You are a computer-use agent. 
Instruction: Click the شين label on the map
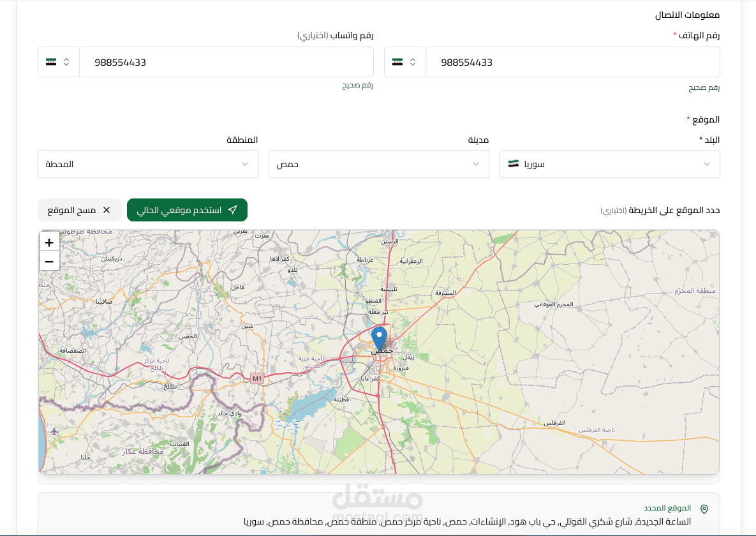coord(247,326)
